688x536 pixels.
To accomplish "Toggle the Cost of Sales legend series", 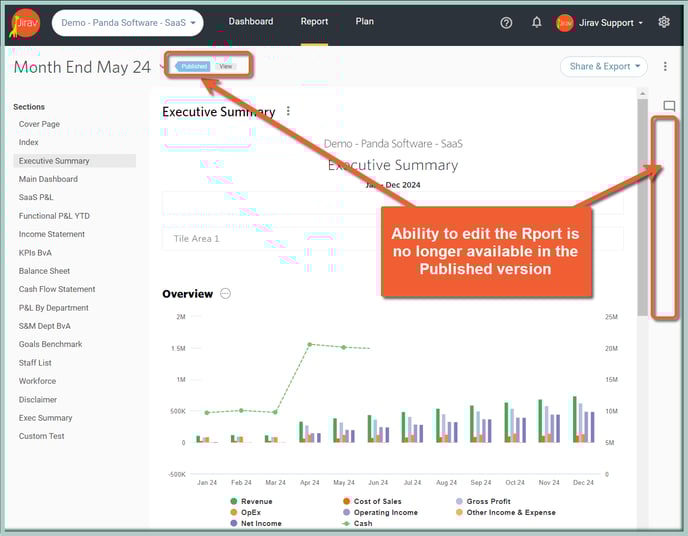I will (x=372, y=501).
